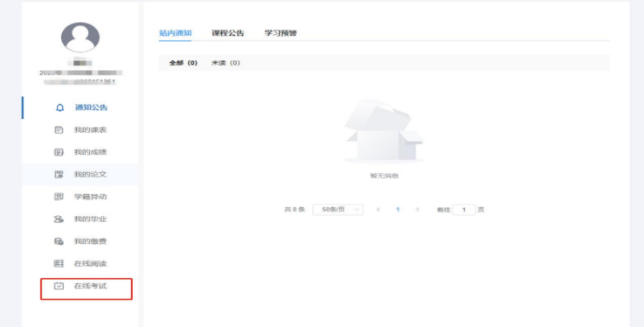Image resolution: width=644 pixels, height=327 pixels.
Task: Open the 我的课表 menu item
Action: coord(80,129)
